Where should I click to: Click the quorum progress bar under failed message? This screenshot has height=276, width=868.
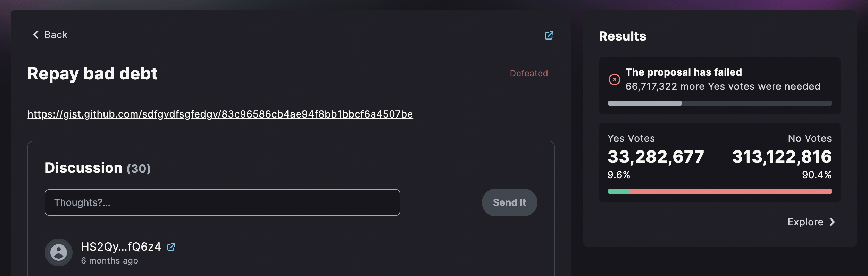[720, 103]
